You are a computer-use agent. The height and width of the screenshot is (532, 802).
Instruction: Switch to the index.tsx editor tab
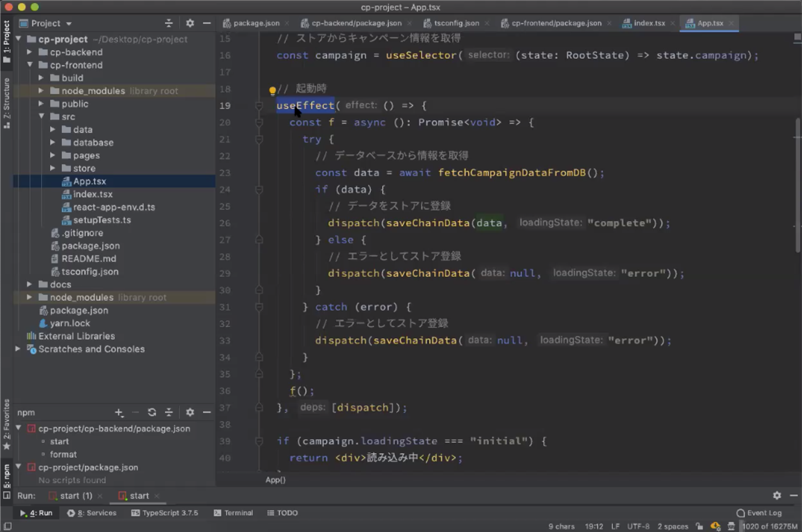point(649,23)
